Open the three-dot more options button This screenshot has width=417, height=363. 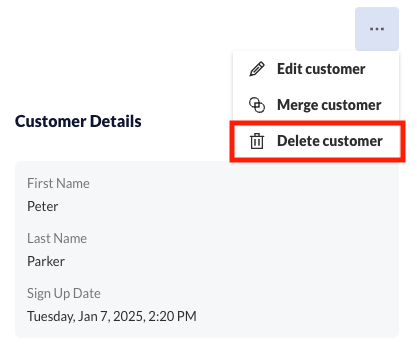pos(377,29)
